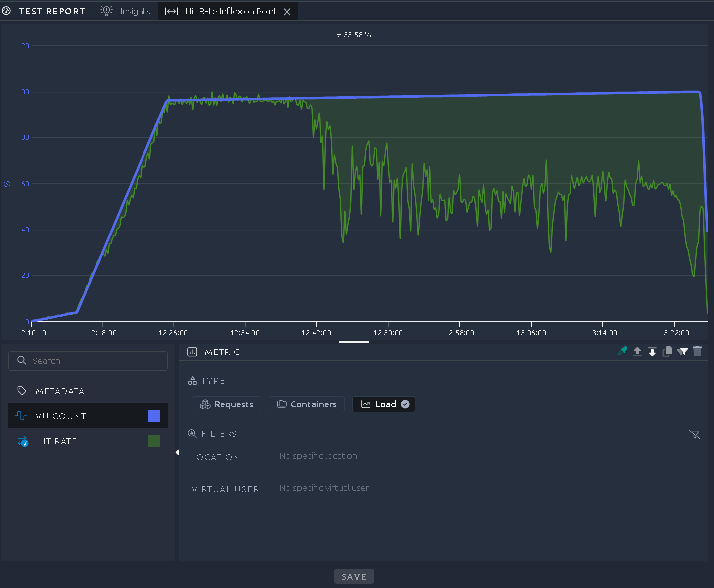Open the Location filter dropdown

point(487,456)
